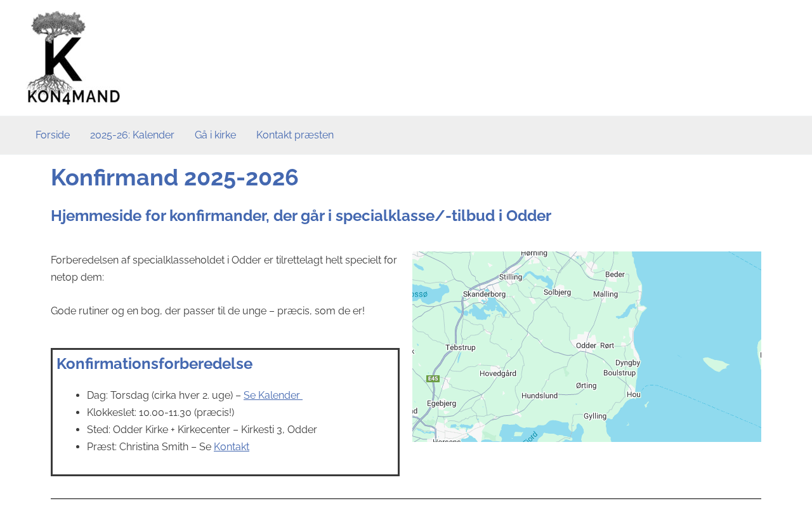Click the Stilling label on the map
This screenshot has height=508, width=812.
(511, 277)
